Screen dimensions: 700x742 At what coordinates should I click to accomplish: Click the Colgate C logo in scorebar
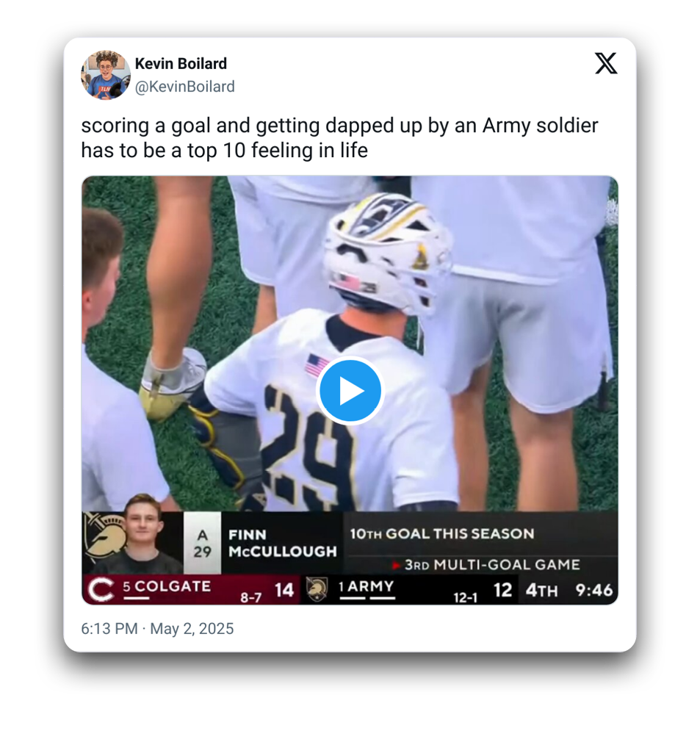pos(99,590)
